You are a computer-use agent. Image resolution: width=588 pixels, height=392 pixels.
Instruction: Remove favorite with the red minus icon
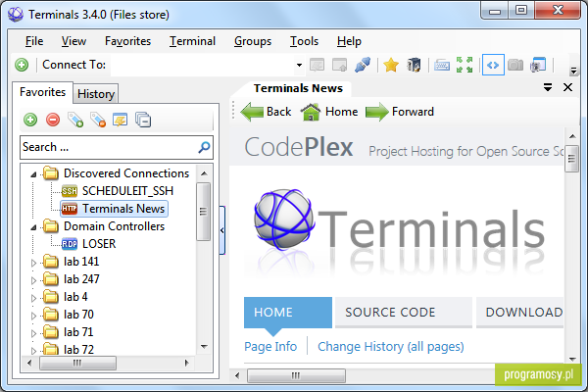click(x=53, y=120)
